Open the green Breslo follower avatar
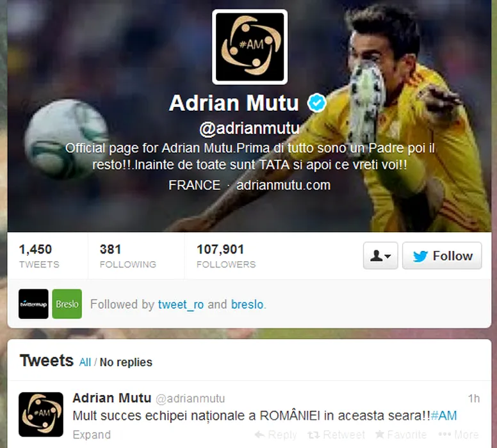Viewport: 497px width, 448px height. [67, 304]
